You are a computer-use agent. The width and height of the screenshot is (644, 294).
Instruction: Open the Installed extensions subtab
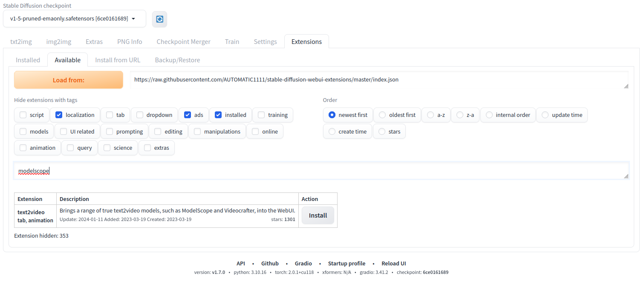tap(28, 60)
